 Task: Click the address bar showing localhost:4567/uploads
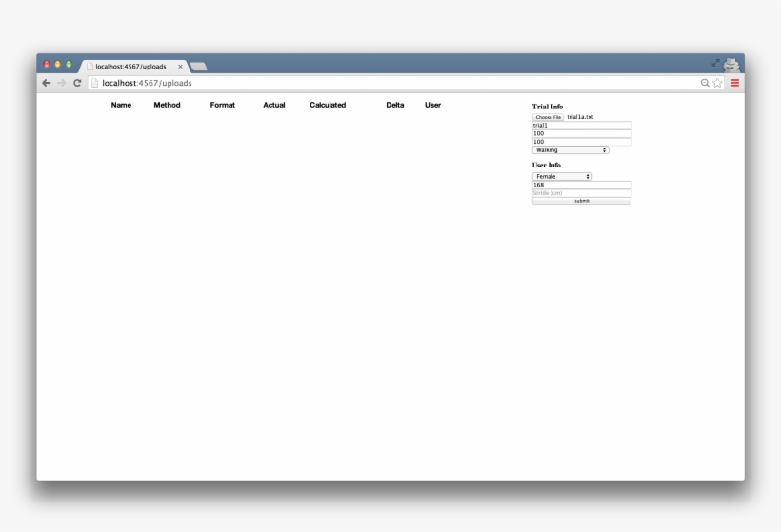coord(381,83)
